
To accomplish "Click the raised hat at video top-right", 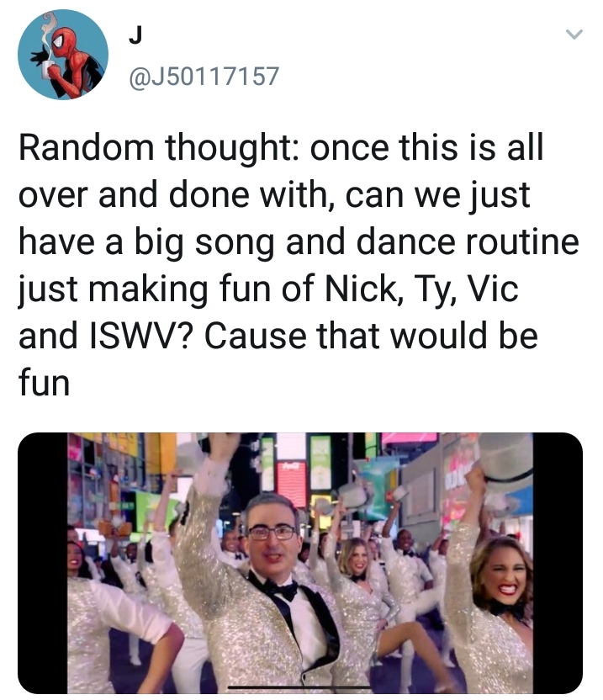I will [506, 462].
